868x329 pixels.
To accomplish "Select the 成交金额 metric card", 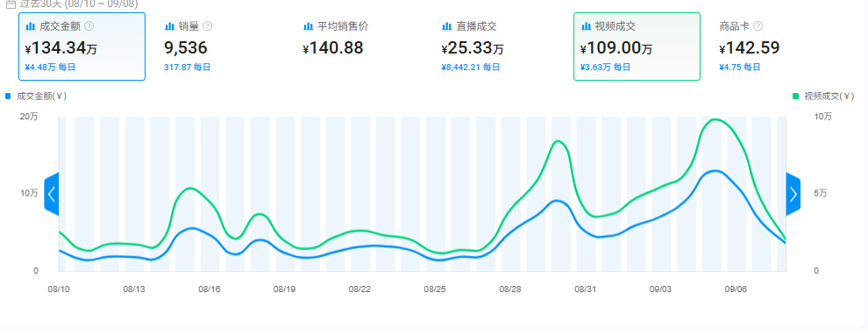I will click(x=82, y=46).
